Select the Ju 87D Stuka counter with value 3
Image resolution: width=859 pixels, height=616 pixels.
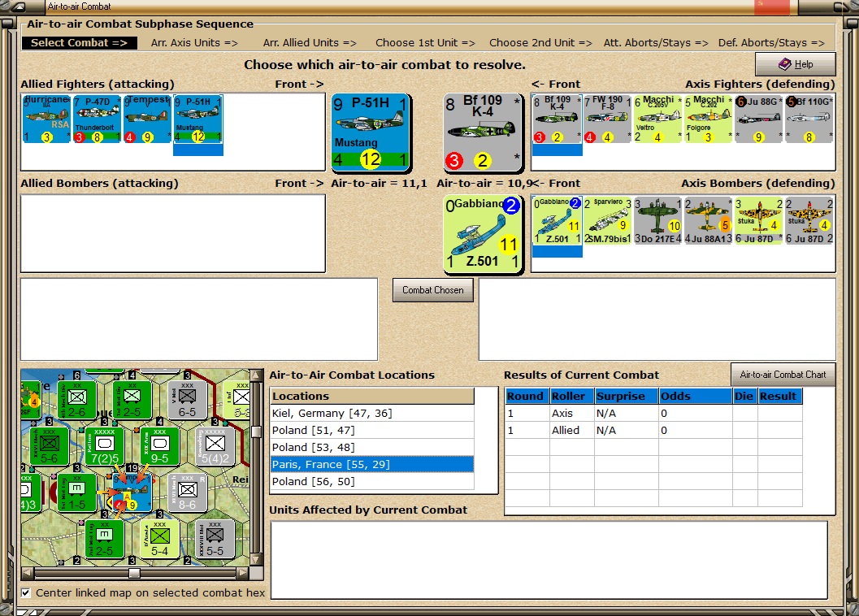759,220
